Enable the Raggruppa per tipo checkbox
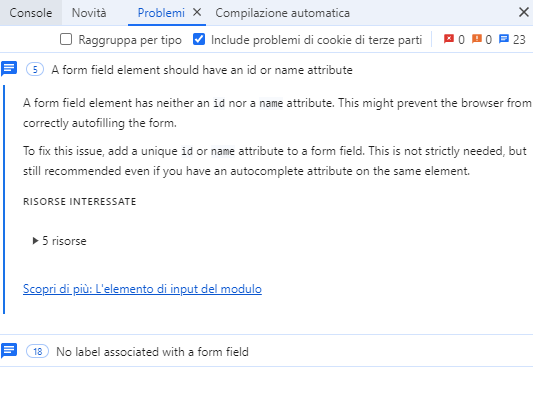 tap(66, 39)
